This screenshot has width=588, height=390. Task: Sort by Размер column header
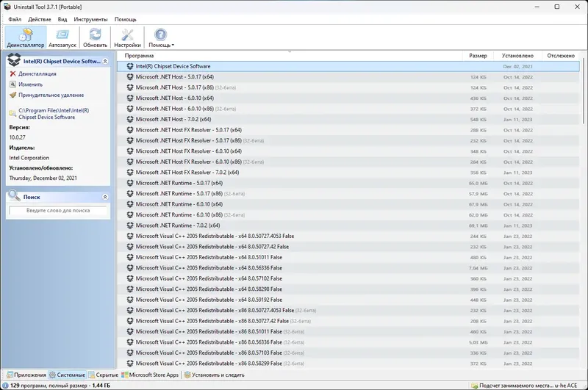(x=478, y=55)
